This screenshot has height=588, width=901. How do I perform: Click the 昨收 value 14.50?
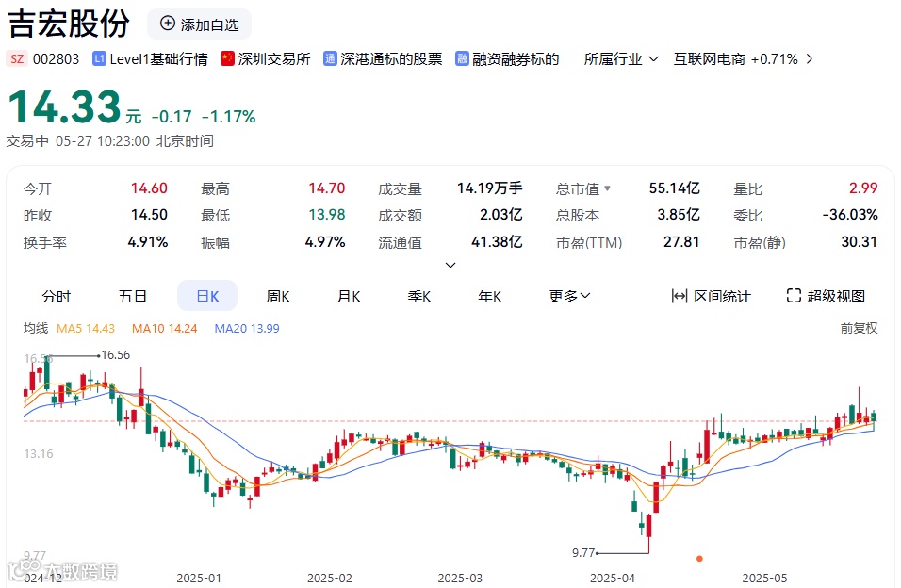click(x=149, y=215)
